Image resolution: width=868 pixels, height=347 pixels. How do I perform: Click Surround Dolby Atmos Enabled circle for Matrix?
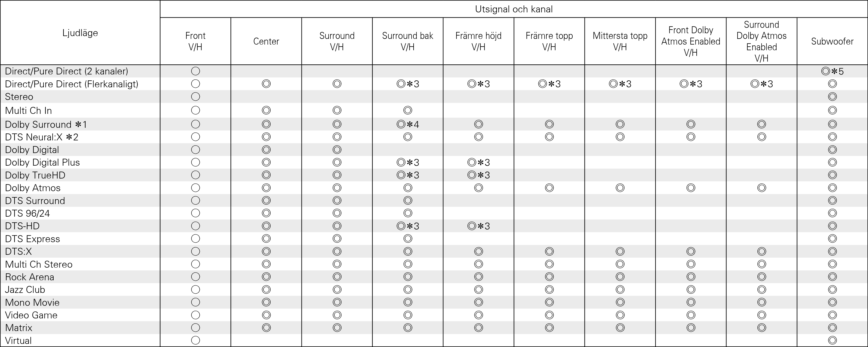762,327
